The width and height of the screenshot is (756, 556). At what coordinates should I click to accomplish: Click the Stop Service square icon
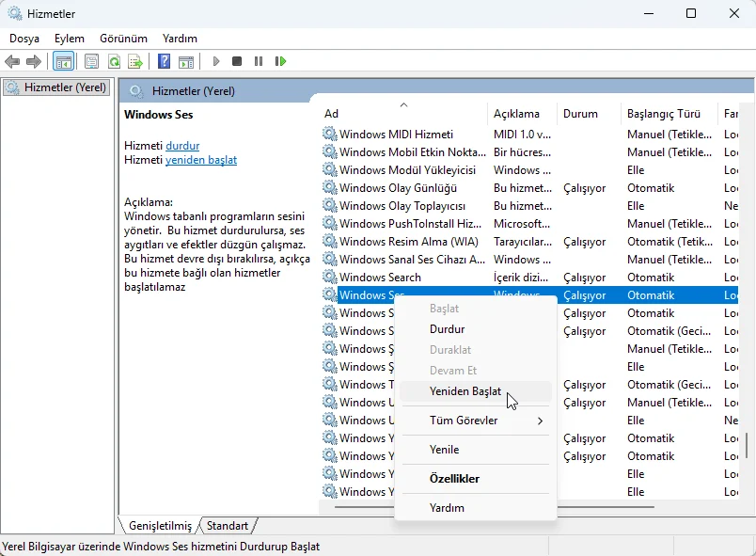(x=237, y=61)
